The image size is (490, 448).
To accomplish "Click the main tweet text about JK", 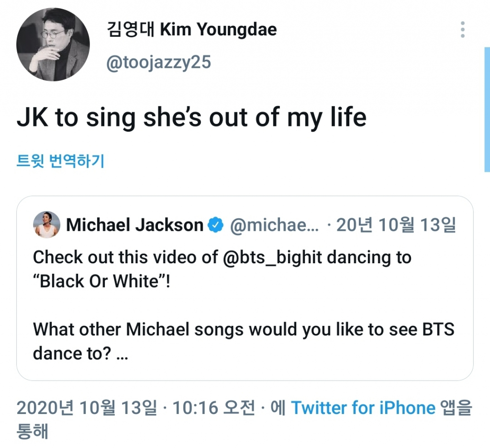I will click(191, 117).
